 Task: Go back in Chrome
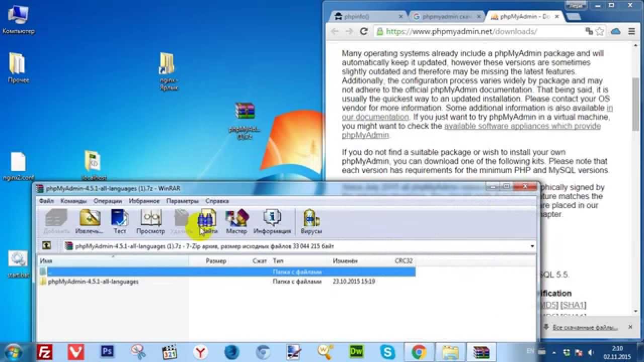pos(335,32)
